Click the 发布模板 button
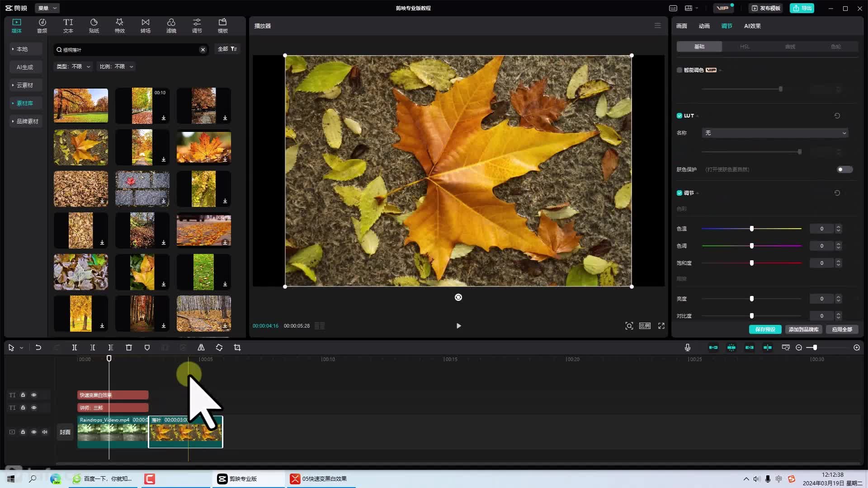 tap(766, 8)
